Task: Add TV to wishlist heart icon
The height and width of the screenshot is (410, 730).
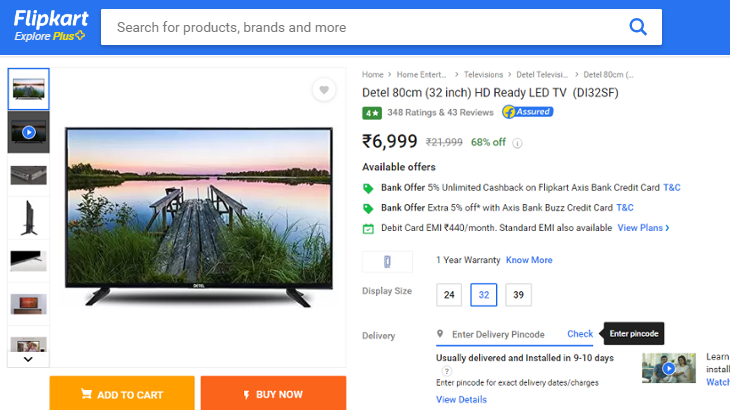Action: pos(324,90)
